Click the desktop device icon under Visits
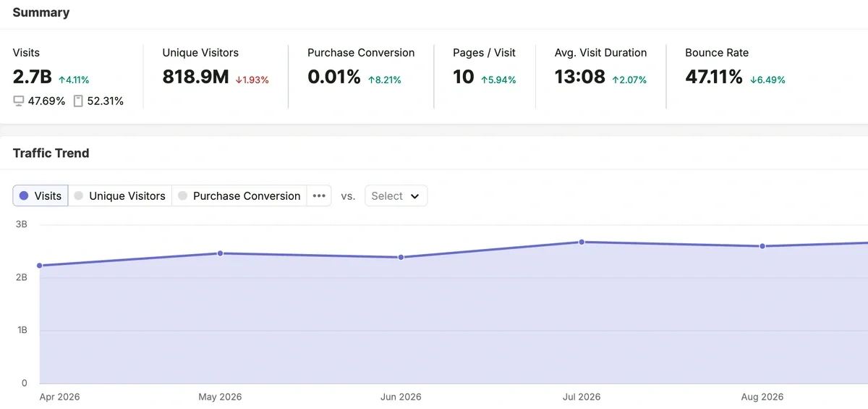The height and width of the screenshot is (409, 868). pyautogui.click(x=19, y=101)
